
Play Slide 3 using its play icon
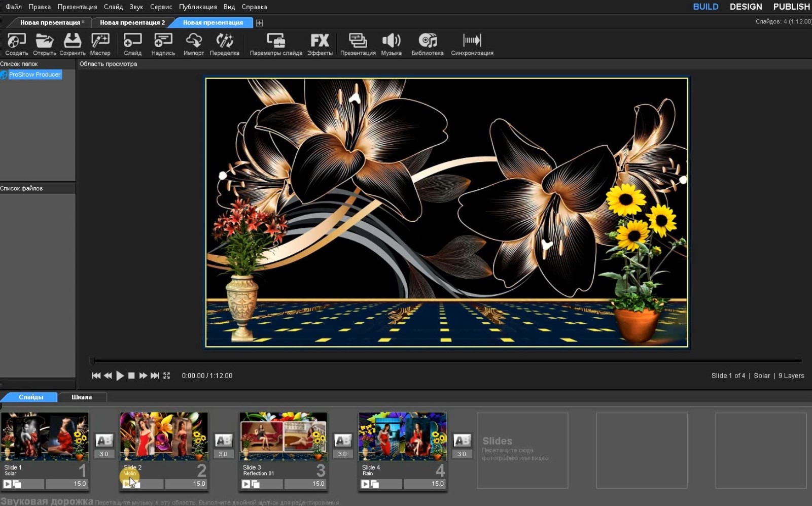click(246, 484)
